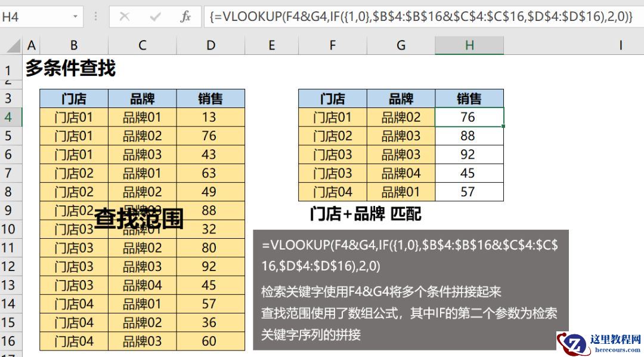Click cell C13 containing 品牌04
Screen dimensions: 644x357
(x=142, y=285)
